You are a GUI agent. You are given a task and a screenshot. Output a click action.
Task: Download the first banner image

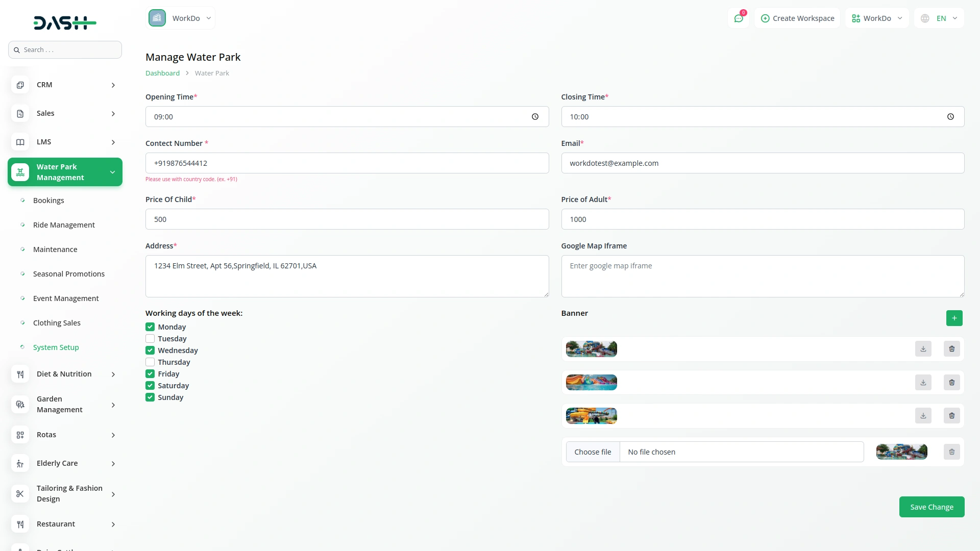[x=923, y=349]
